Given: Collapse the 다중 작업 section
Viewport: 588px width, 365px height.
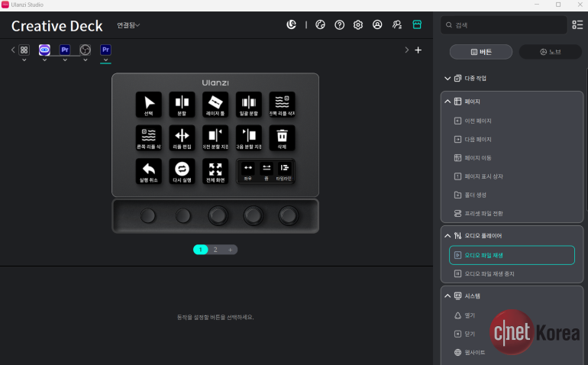Looking at the screenshot, I should (x=447, y=79).
